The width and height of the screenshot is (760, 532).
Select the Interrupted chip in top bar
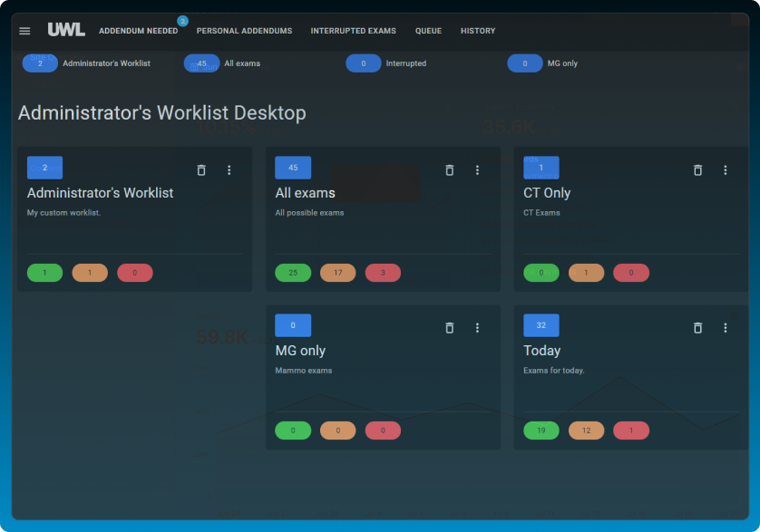point(364,63)
